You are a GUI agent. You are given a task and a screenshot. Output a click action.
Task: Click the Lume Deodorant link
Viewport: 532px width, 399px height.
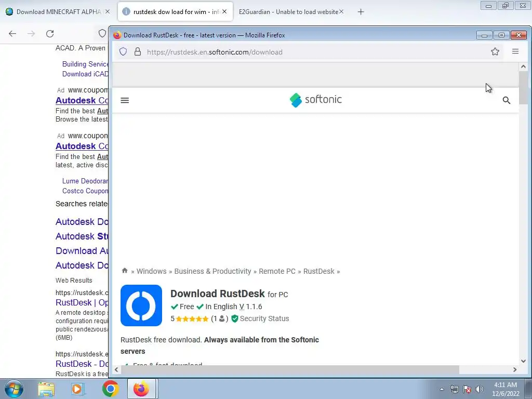point(85,181)
